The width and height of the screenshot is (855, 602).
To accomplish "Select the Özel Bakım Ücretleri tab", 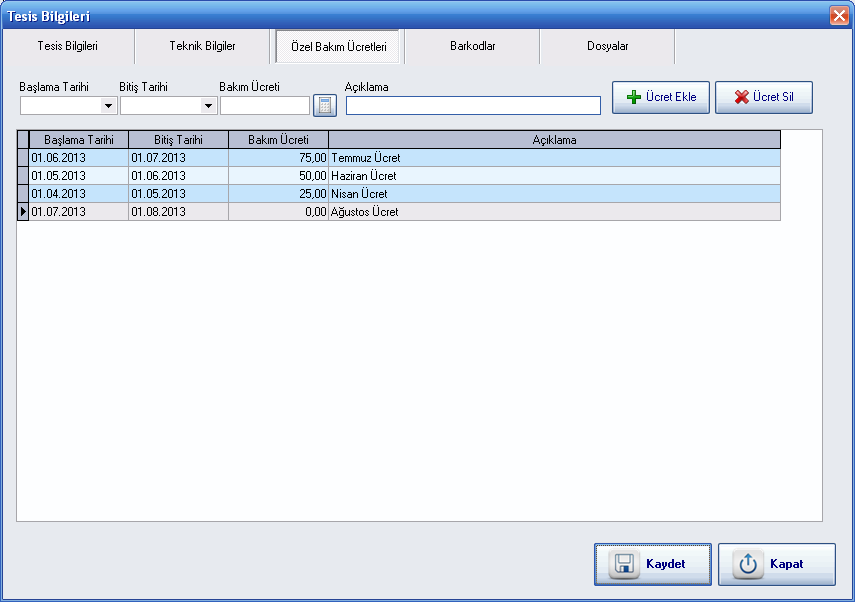I will (338, 47).
